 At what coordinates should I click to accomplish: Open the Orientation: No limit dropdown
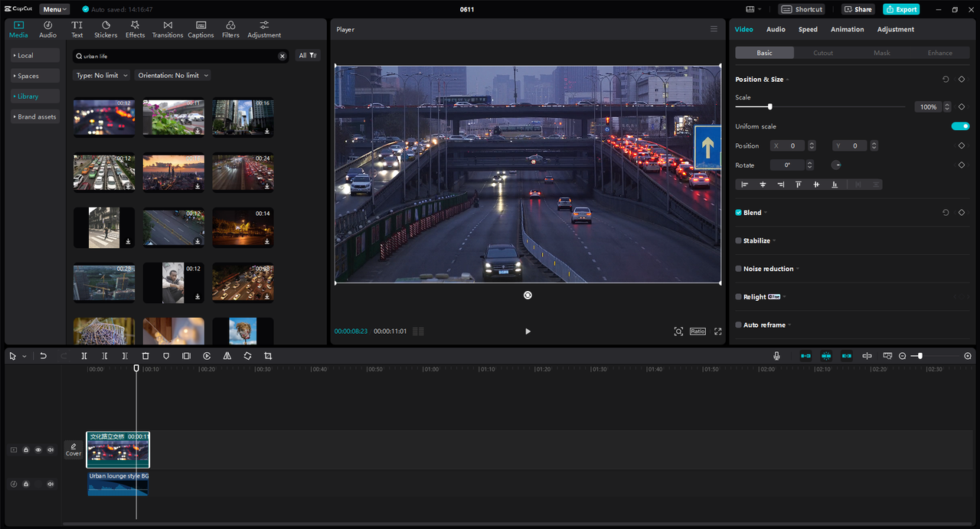tap(173, 75)
